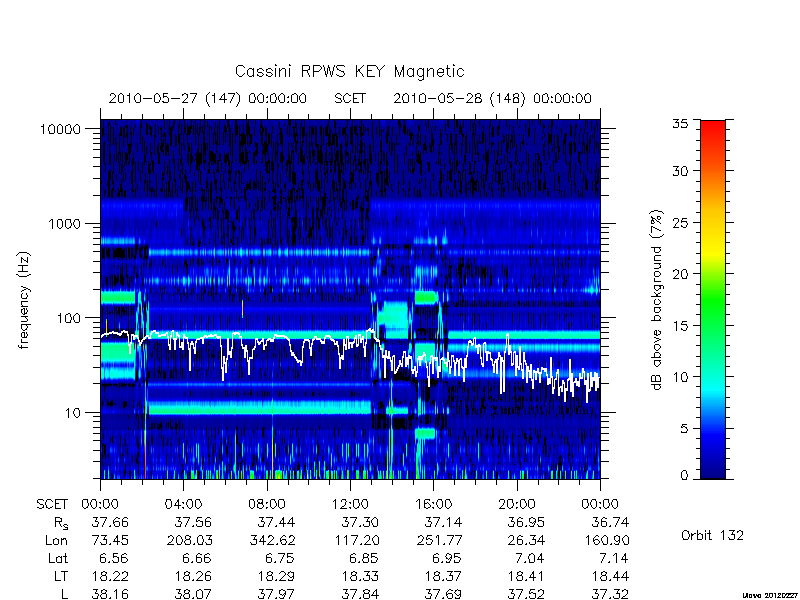The height and width of the screenshot is (600, 800).
Task: Click the Lat value 6.75
Action: (281, 559)
